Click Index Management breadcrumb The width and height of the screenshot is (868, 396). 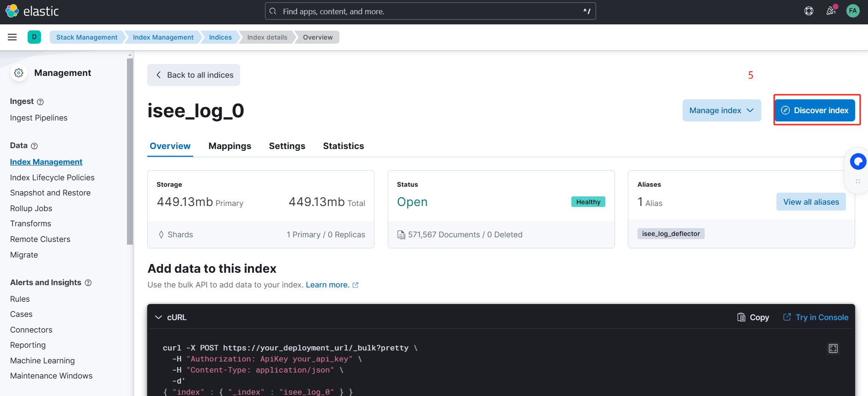163,37
